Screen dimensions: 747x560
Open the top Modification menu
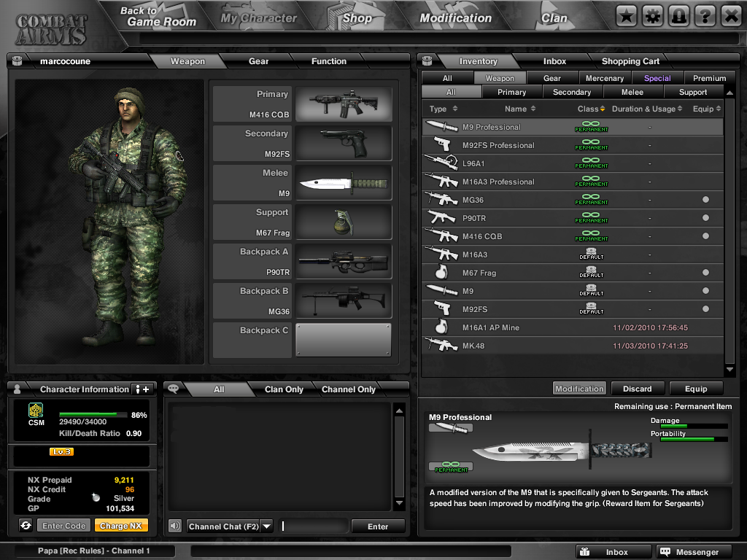coord(455,18)
